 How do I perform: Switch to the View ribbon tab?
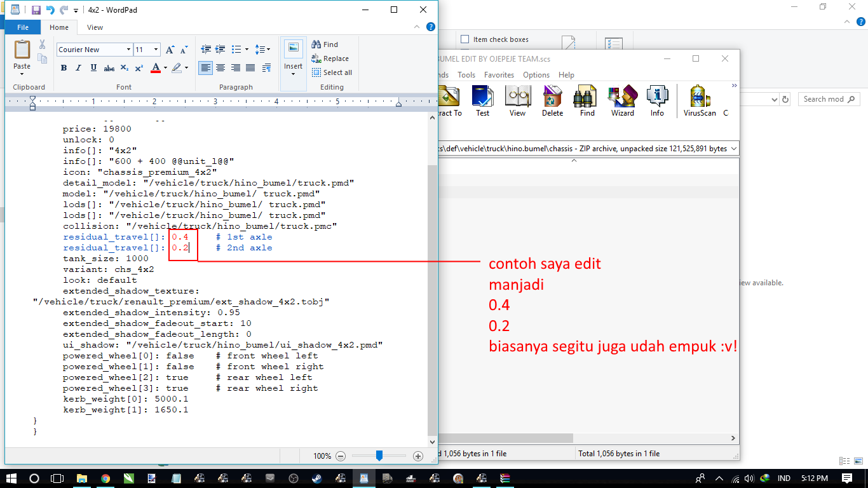pos(95,27)
